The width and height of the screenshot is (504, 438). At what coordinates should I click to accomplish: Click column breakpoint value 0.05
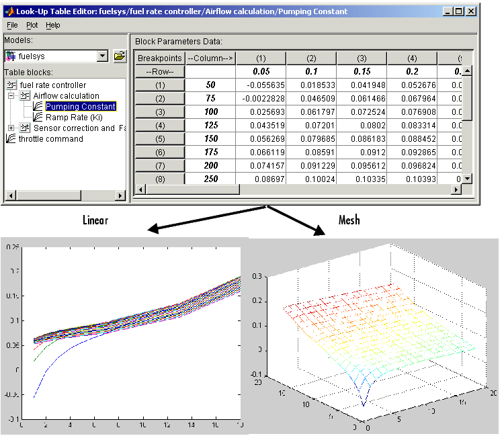coord(261,72)
